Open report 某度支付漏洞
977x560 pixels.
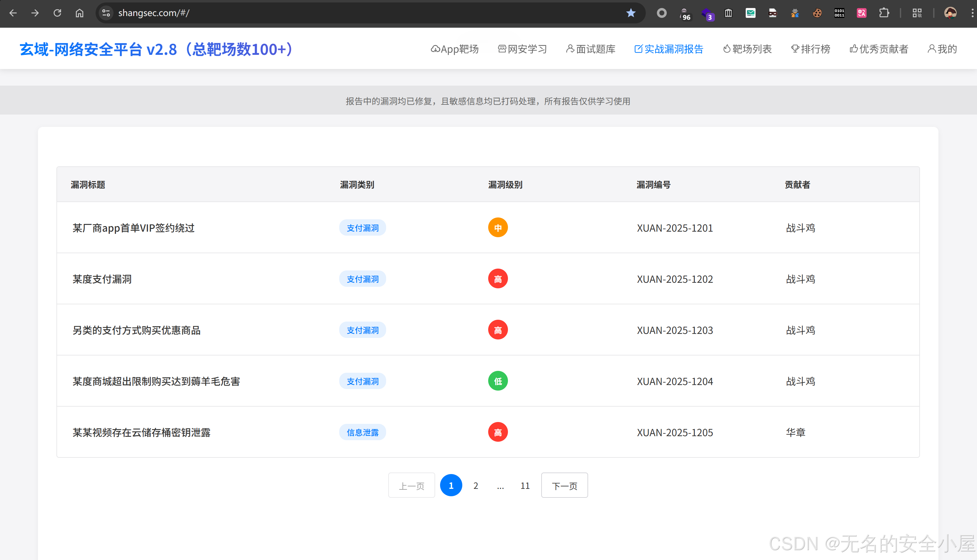pyautogui.click(x=102, y=279)
